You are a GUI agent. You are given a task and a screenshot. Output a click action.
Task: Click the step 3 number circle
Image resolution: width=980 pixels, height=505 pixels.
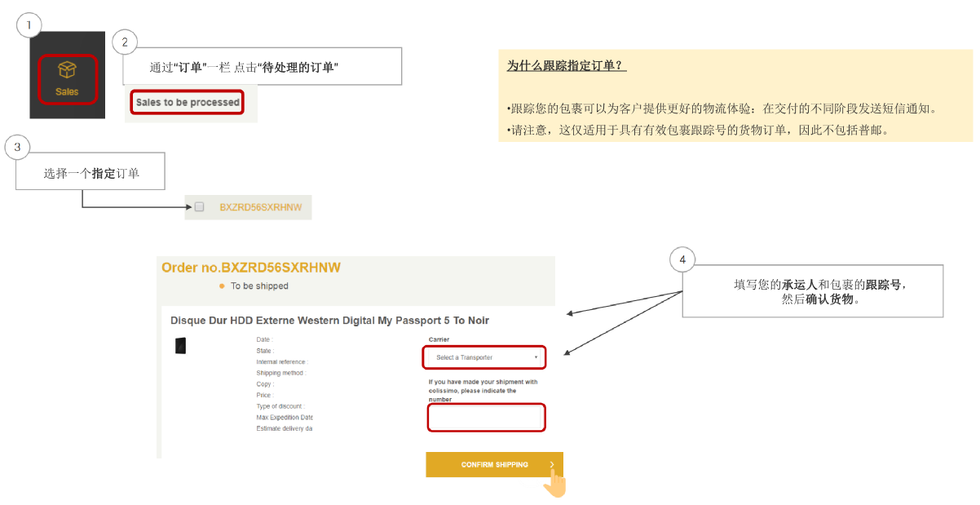point(17,147)
